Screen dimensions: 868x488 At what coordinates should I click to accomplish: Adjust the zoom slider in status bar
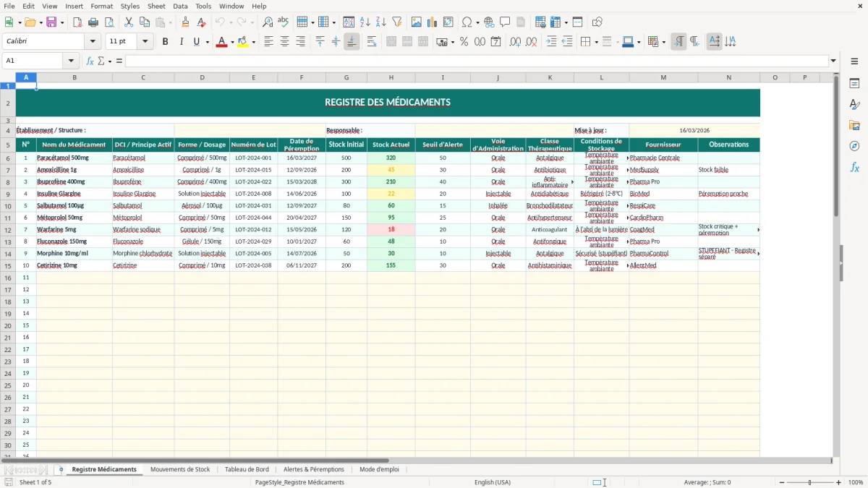tap(810, 482)
